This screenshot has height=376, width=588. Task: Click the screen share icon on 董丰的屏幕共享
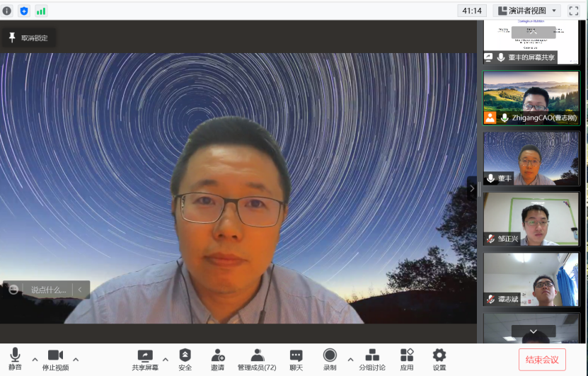tap(488, 57)
